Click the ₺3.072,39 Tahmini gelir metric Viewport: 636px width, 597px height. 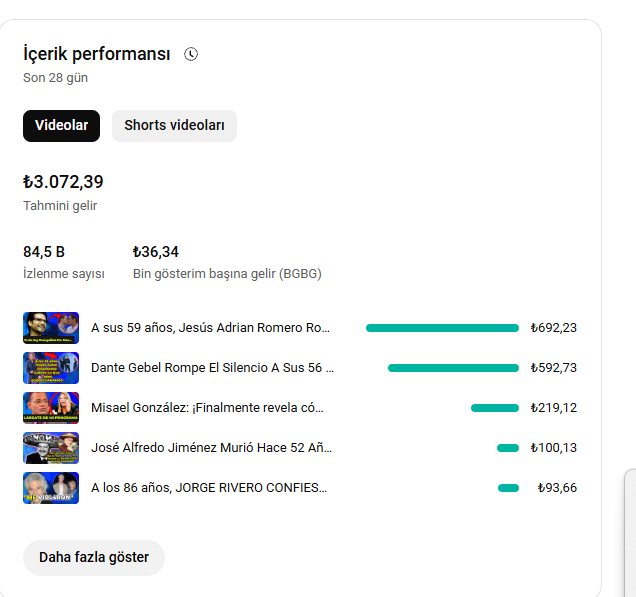(x=63, y=193)
